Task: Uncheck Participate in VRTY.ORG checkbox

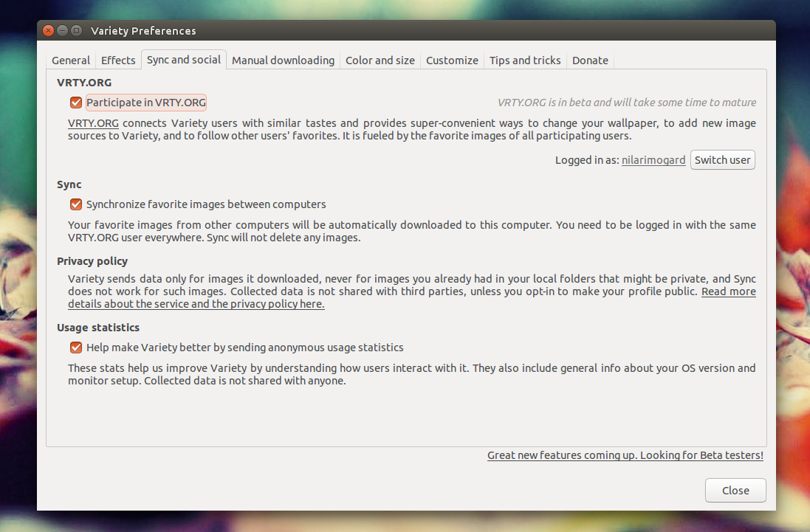Action: pos(75,103)
